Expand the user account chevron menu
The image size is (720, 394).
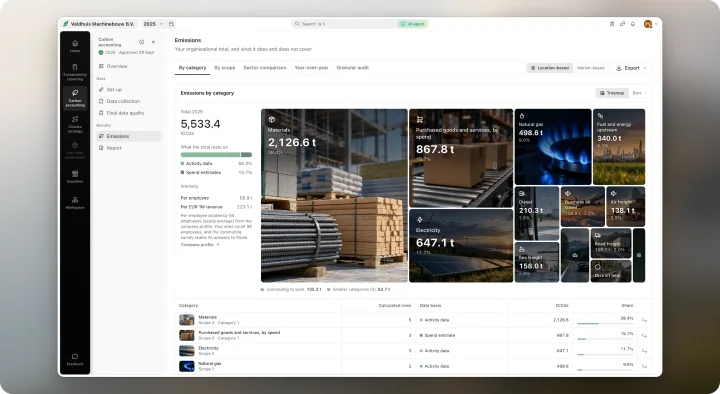tap(656, 24)
